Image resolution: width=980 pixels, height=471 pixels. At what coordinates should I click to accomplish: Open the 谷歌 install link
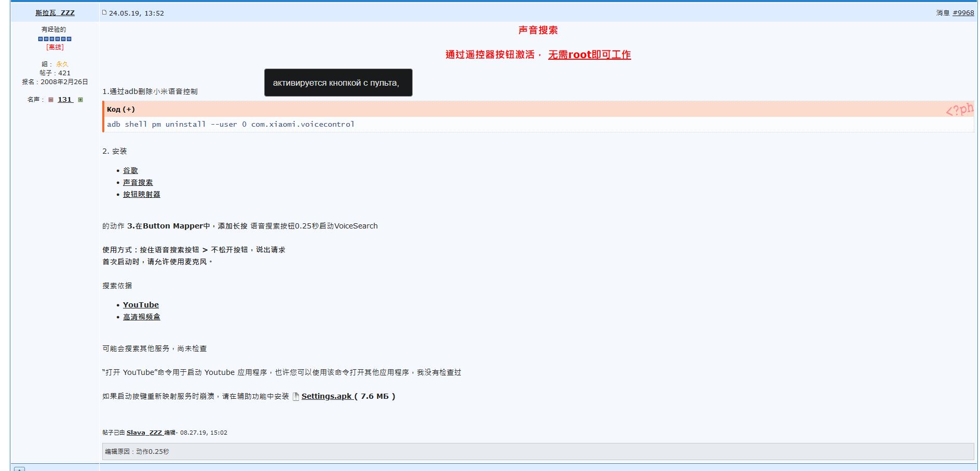130,171
